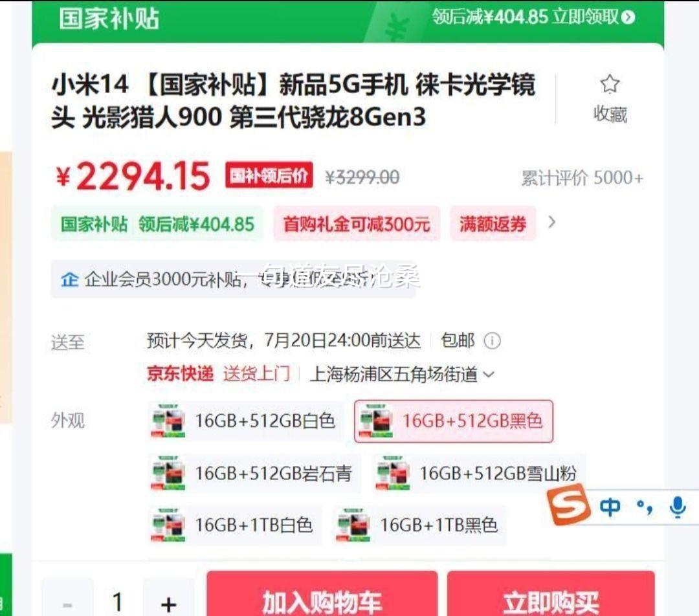The image size is (699, 616).
Task: Click the star favorite icon
Action: point(610,84)
